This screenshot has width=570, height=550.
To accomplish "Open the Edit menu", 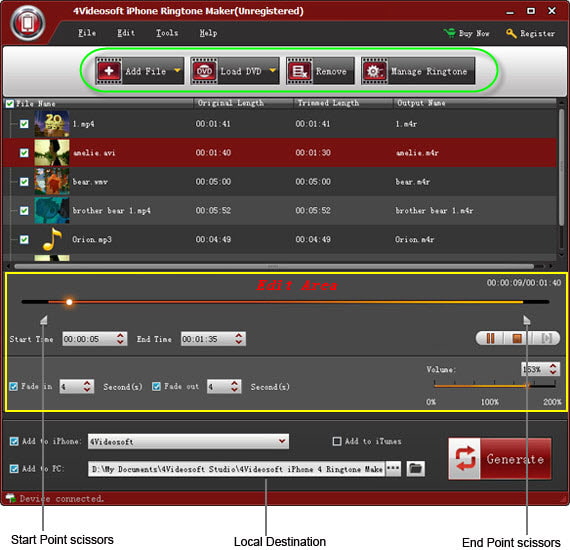I will tap(126, 33).
